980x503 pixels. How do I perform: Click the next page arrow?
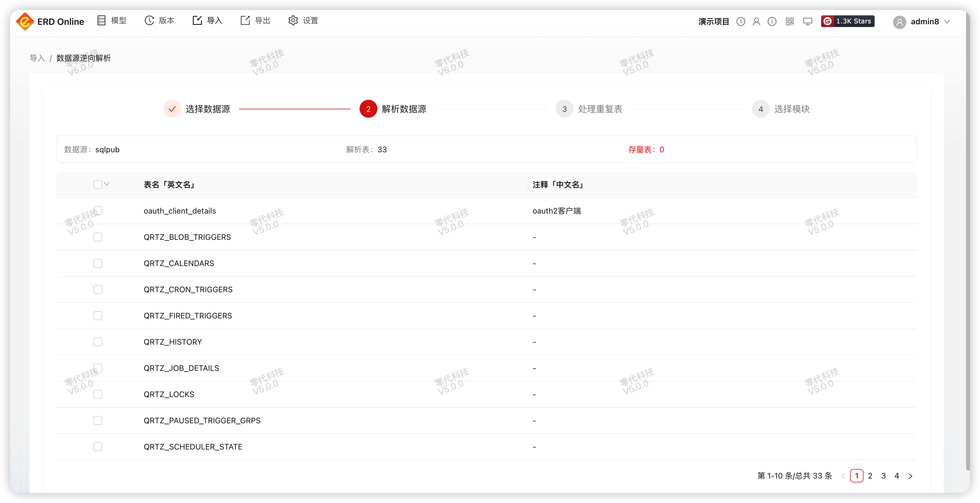(910, 476)
